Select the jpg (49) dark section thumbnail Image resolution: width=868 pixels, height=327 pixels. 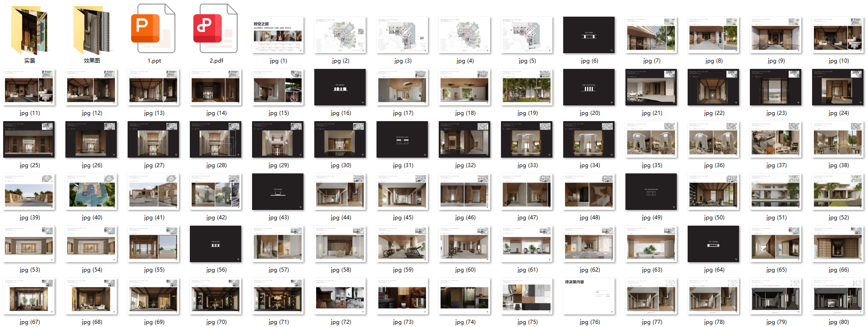(x=651, y=192)
